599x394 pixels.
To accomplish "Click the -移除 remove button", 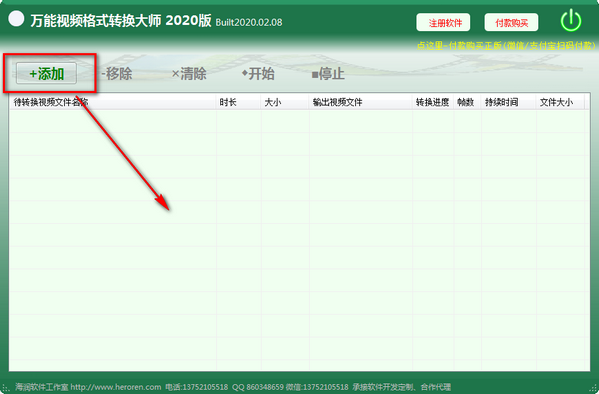I will pos(117,73).
